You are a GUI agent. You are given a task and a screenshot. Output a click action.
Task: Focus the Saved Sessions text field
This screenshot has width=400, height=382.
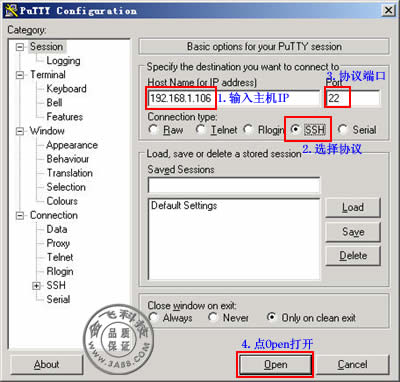(x=234, y=185)
